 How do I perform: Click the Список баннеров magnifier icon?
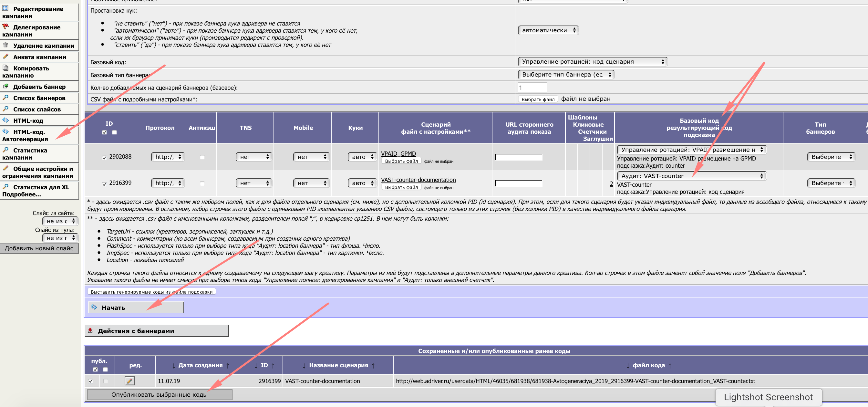coord(5,97)
